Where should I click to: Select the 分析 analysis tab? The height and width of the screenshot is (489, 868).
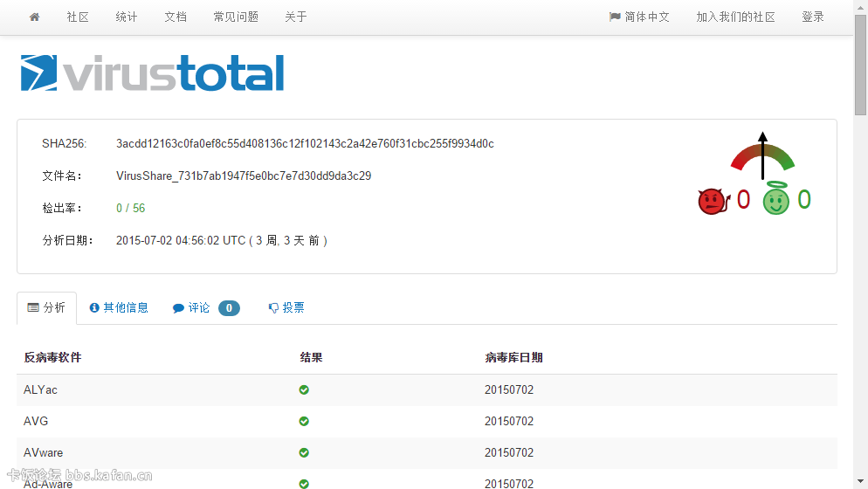[x=46, y=308]
